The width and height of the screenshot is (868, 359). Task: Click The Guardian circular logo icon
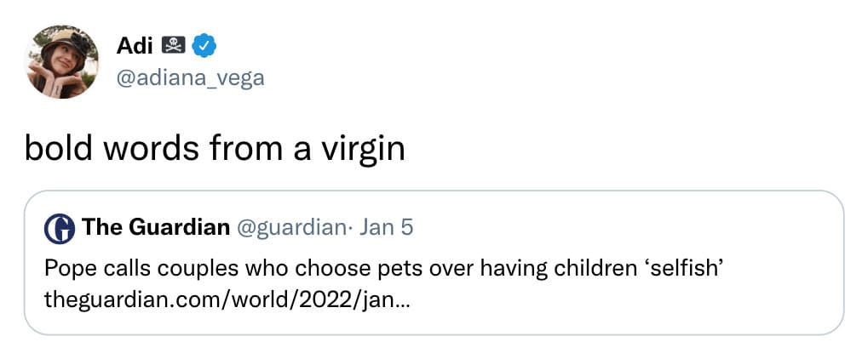(x=60, y=229)
